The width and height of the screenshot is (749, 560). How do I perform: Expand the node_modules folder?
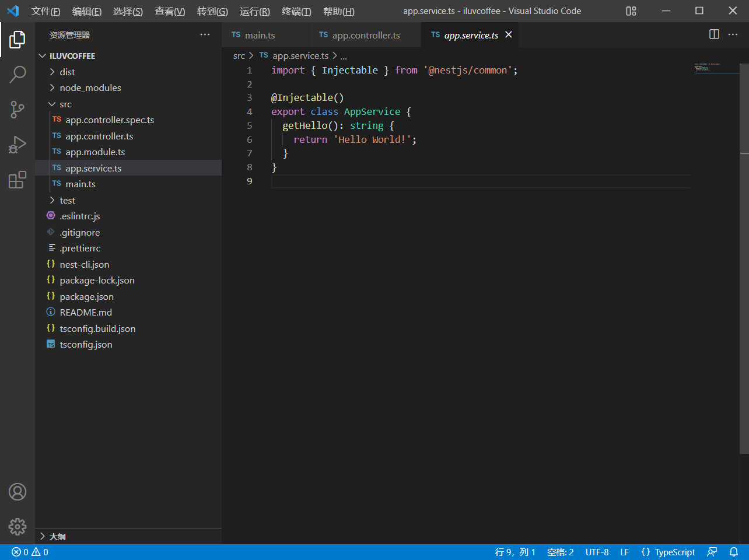pos(90,87)
